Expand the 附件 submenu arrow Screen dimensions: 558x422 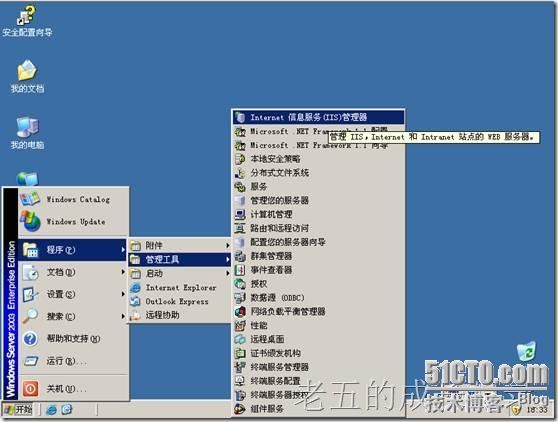[x=227, y=246]
